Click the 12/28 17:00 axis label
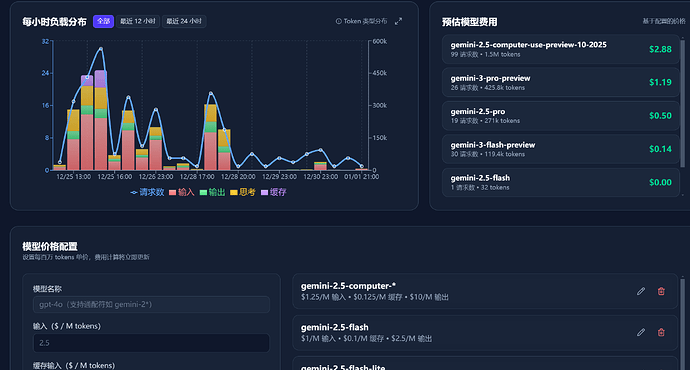This screenshot has height=370, width=690. [197, 176]
